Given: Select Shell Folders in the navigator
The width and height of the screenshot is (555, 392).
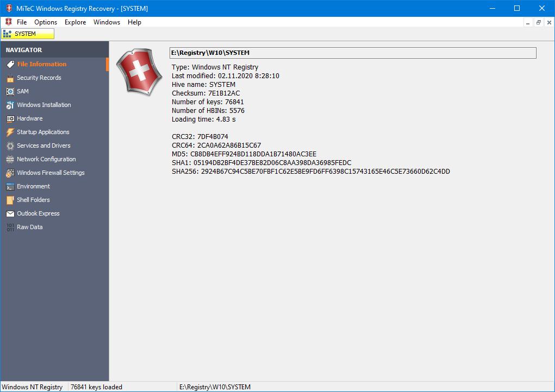Looking at the screenshot, I should (33, 200).
